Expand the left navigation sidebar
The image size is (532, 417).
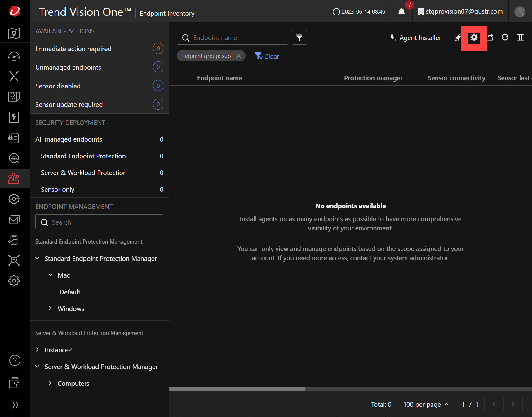click(15, 405)
